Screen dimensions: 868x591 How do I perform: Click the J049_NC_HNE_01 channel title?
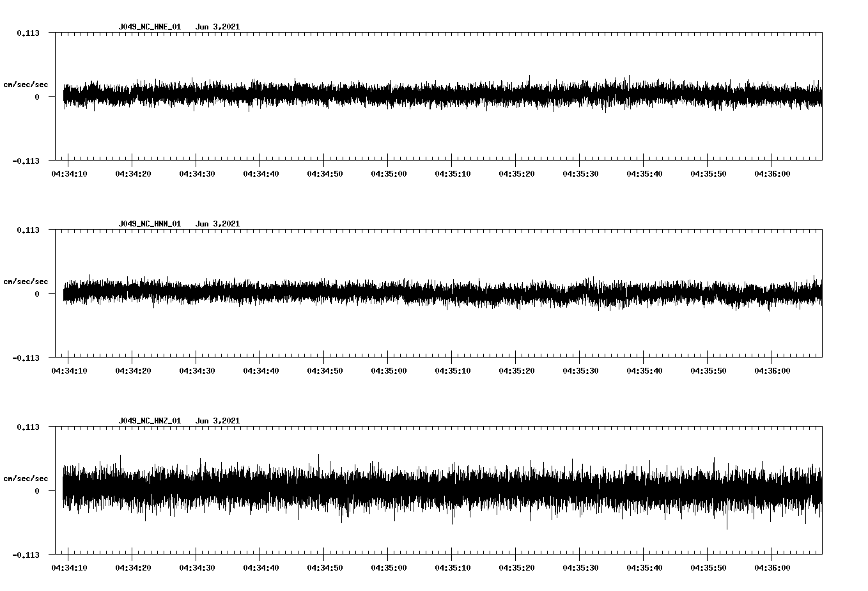[x=150, y=27]
